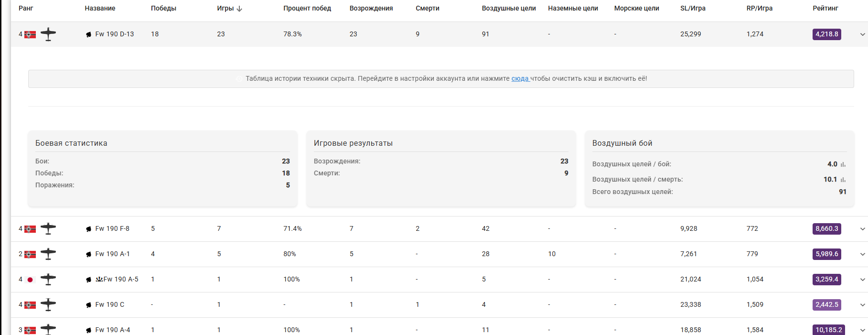Expand the Fw 190 F-8 row details
The image size is (868, 335).
(x=862, y=229)
